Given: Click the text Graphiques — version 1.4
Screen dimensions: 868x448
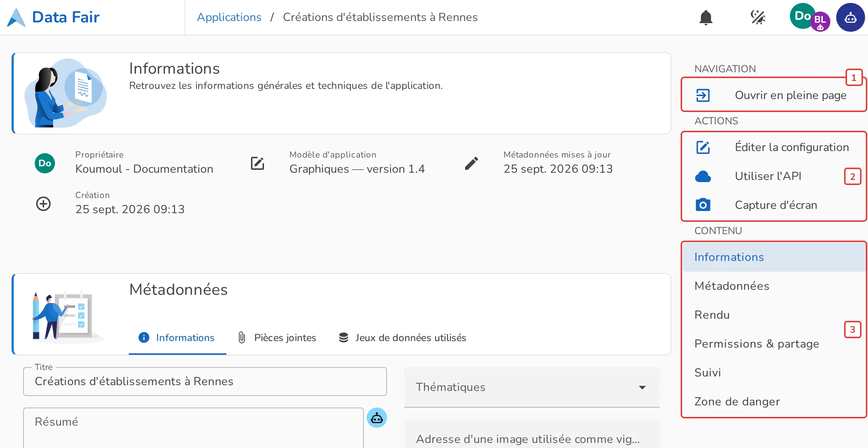Looking at the screenshot, I should pyautogui.click(x=357, y=169).
